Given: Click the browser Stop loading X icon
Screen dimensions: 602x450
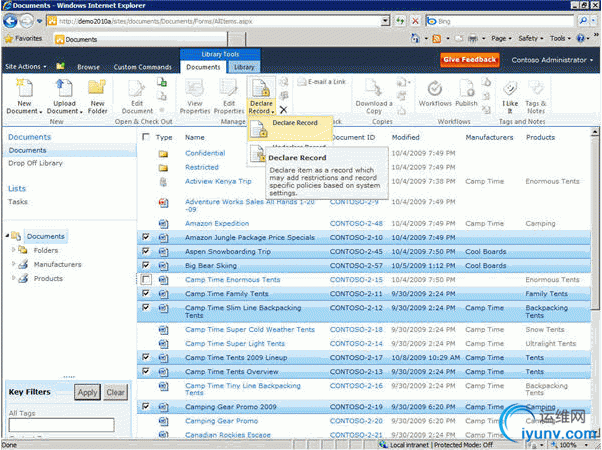Looking at the screenshot, I should (x=415, y=21).
